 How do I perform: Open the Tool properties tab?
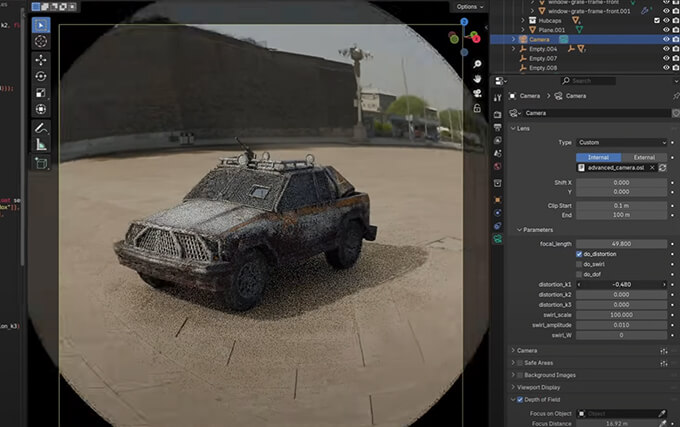click(x=497, y=98)
